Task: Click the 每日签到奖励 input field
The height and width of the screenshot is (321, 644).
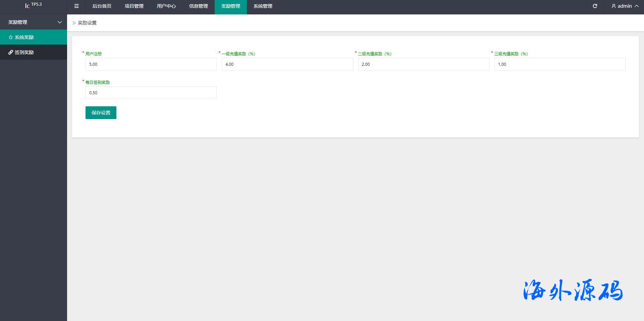Action: pyautogui.click(x=151, y=93)
